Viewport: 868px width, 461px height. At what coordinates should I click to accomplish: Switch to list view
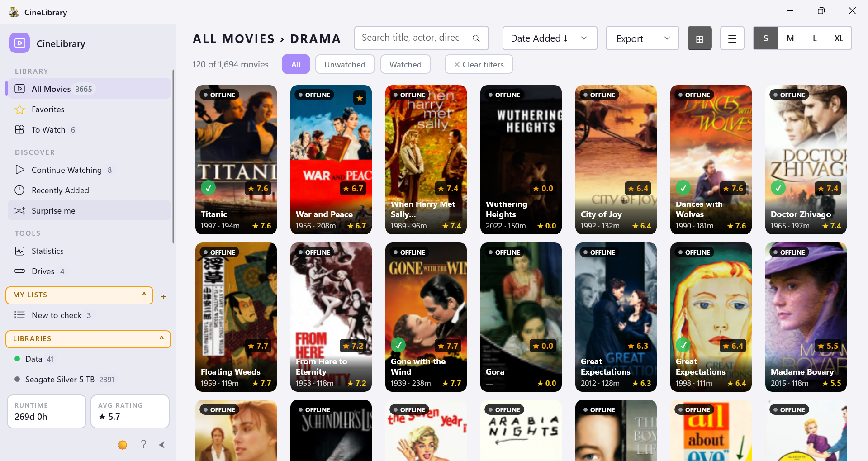click(x=732, y=38)
